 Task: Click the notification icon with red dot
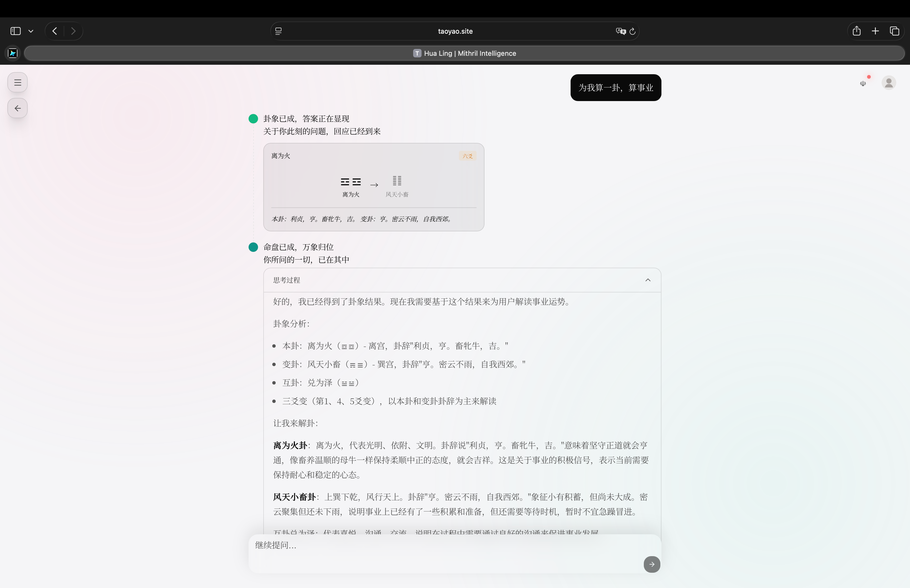(x=863, y=83)
